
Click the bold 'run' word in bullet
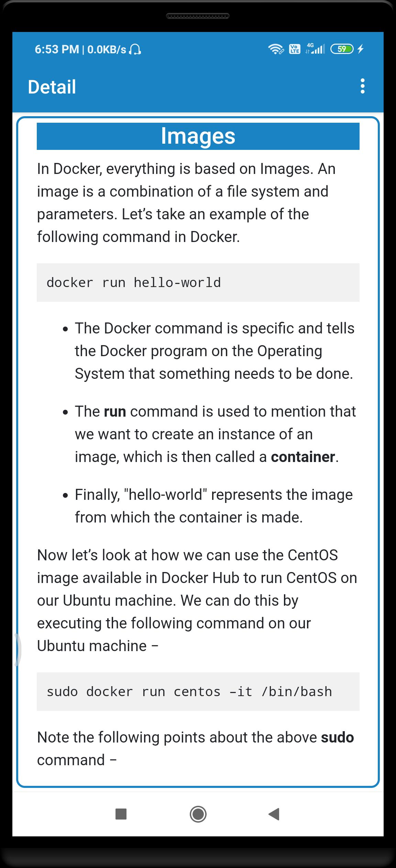(x=115, y=411)
